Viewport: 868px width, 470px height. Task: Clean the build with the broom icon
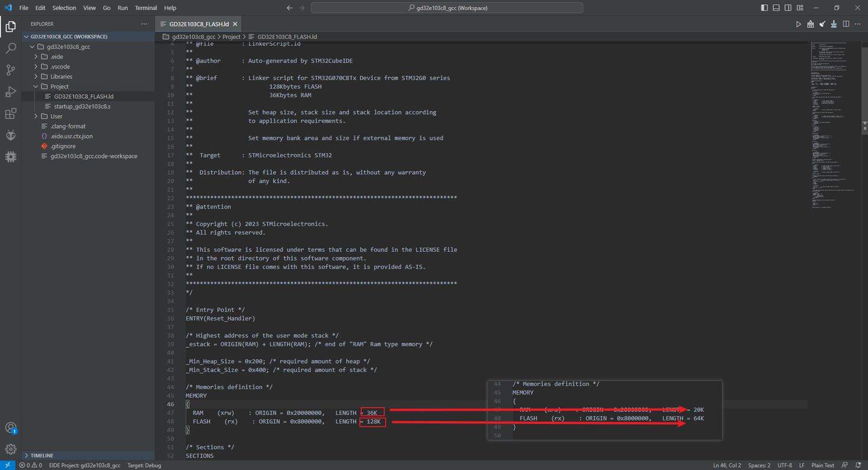(x=822, y=24)
